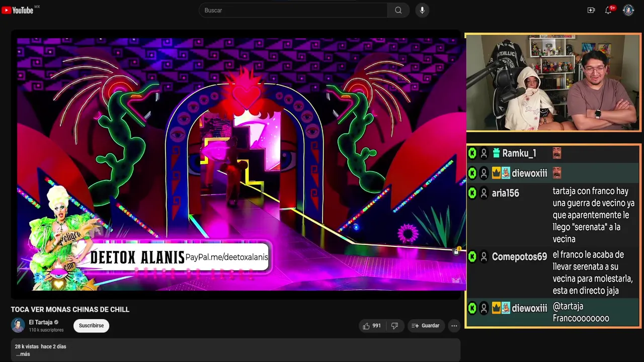Click user icon beside Ramku_1
644x362 pixels.
[x=484, y=153]
